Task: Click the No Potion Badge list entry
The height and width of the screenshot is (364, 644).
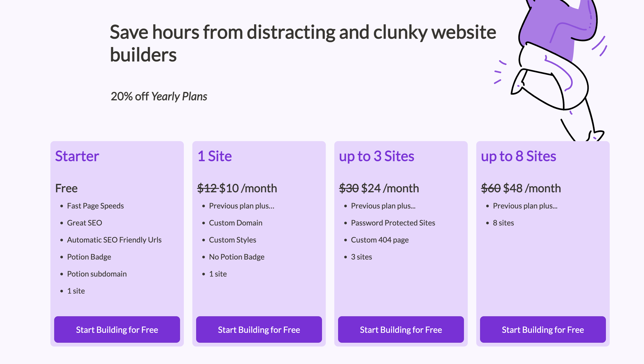Action: point(236,256)
